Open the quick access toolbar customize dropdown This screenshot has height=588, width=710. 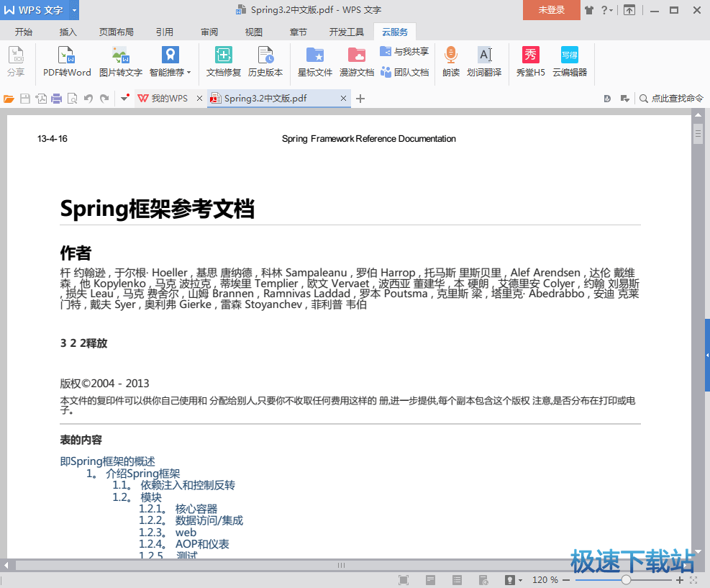[124, 99]
